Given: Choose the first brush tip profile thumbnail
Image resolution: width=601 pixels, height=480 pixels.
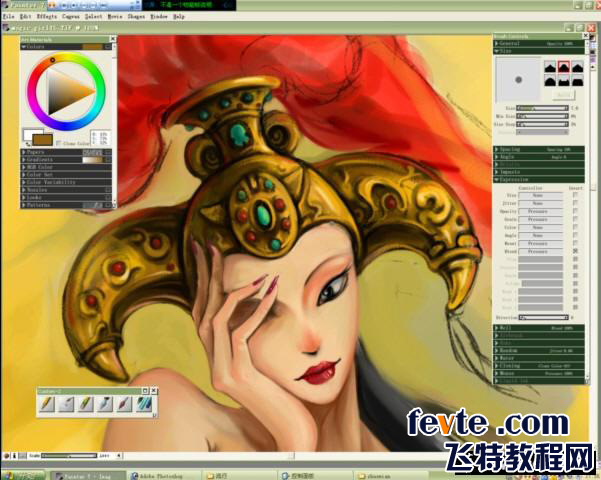Looking at the screenshot, I should tap(550, 67).
